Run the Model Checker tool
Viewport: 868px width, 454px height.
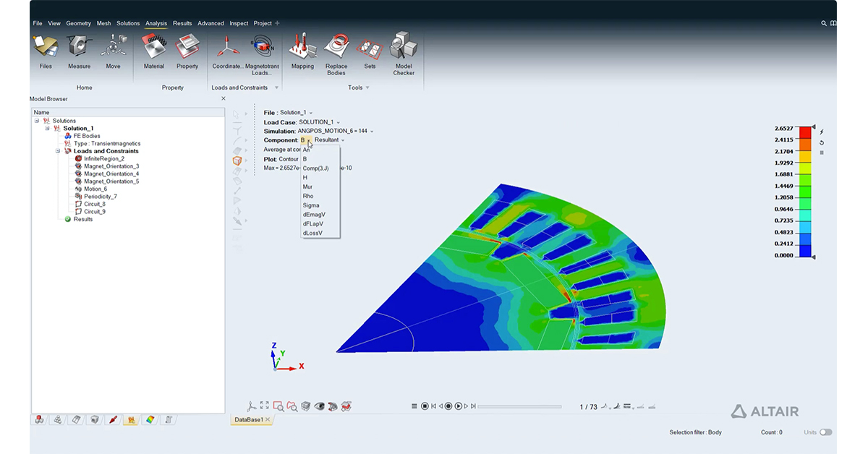click(404, 54)
